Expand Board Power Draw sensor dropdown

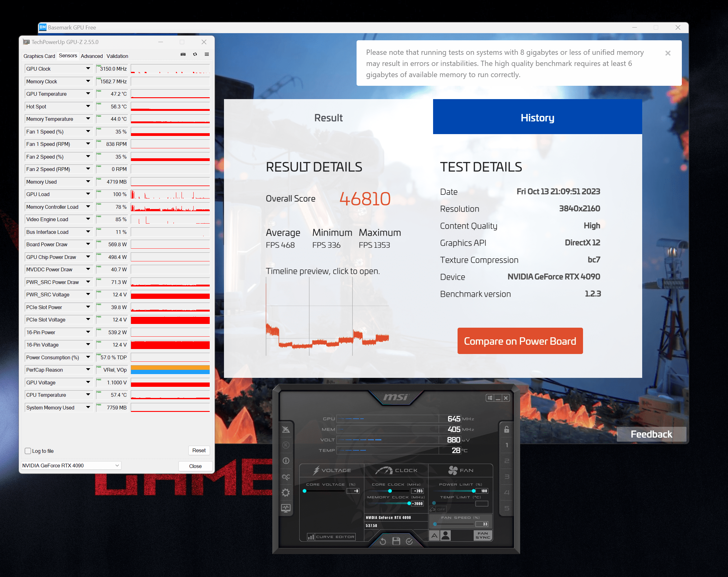88,244
